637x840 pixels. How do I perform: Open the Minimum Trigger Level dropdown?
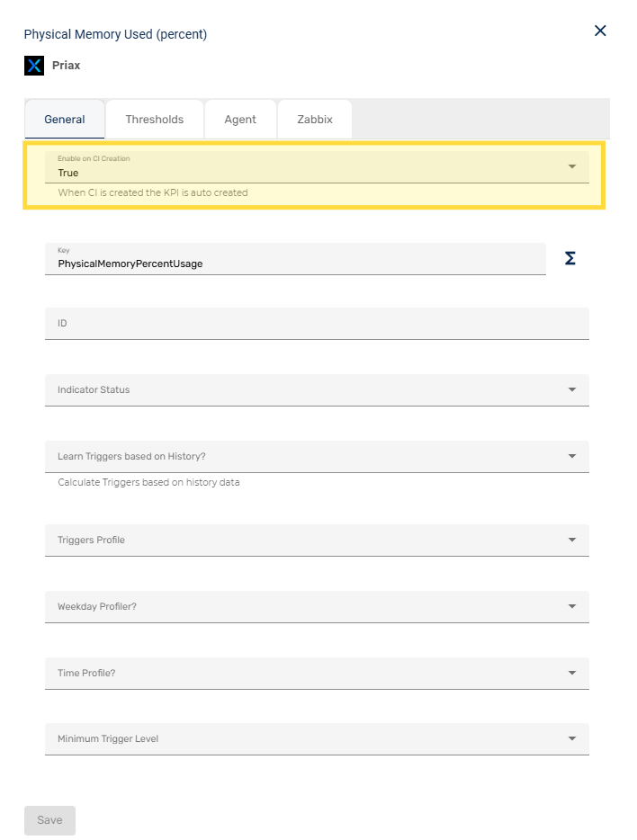click(x=317, y=739)
